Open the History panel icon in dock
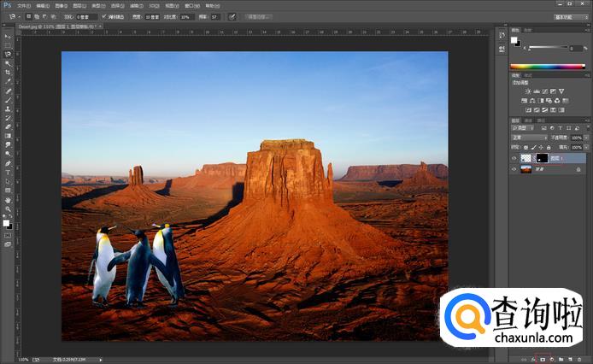The height and width of the screenshot is (364, 593). pyautogui.click(x=502, y=35)
